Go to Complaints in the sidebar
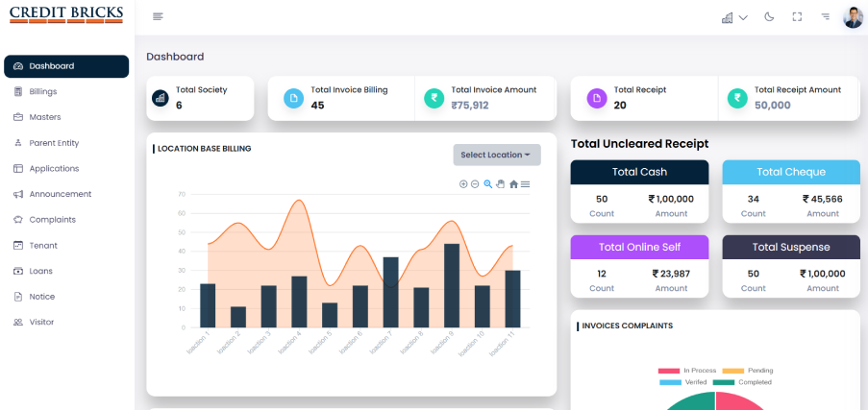The height and width of the screenshot is (410, 868). pyautogui.click(x=52, y=219)
